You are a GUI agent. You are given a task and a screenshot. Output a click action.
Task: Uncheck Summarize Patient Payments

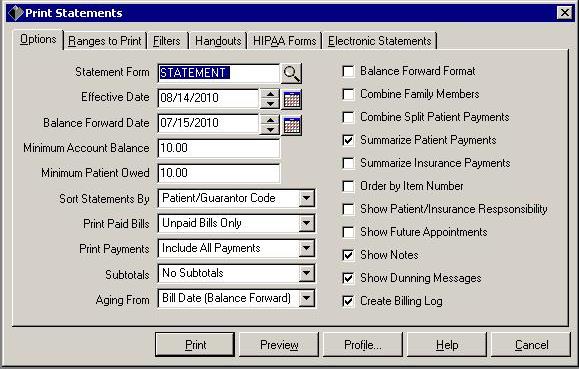click(x=348, y=140)
